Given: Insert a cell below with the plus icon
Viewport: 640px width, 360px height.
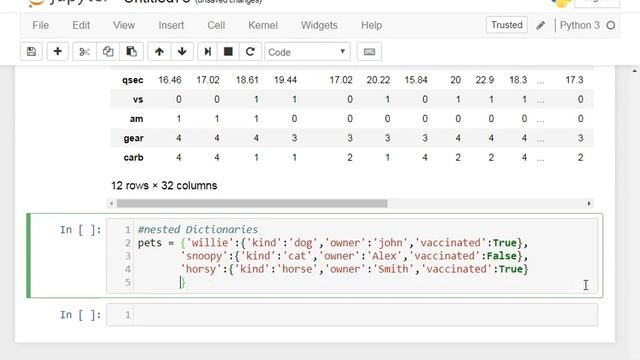Looking at the screenshot, I should (58, 52).
